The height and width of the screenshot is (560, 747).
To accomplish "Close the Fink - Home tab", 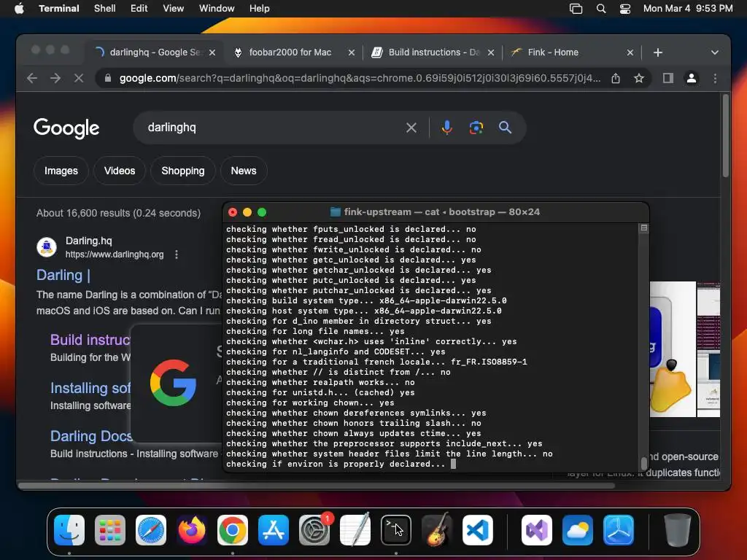I will point(630,52).
